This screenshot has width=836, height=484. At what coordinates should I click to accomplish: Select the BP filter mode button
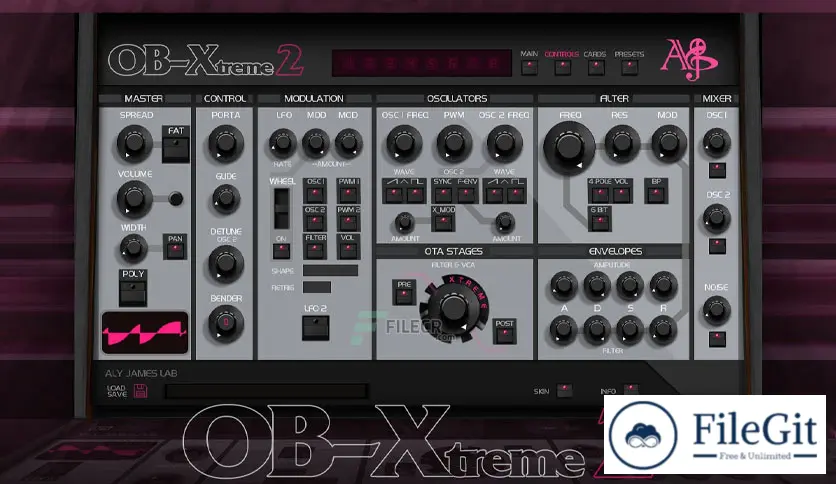tap(656, 195)
